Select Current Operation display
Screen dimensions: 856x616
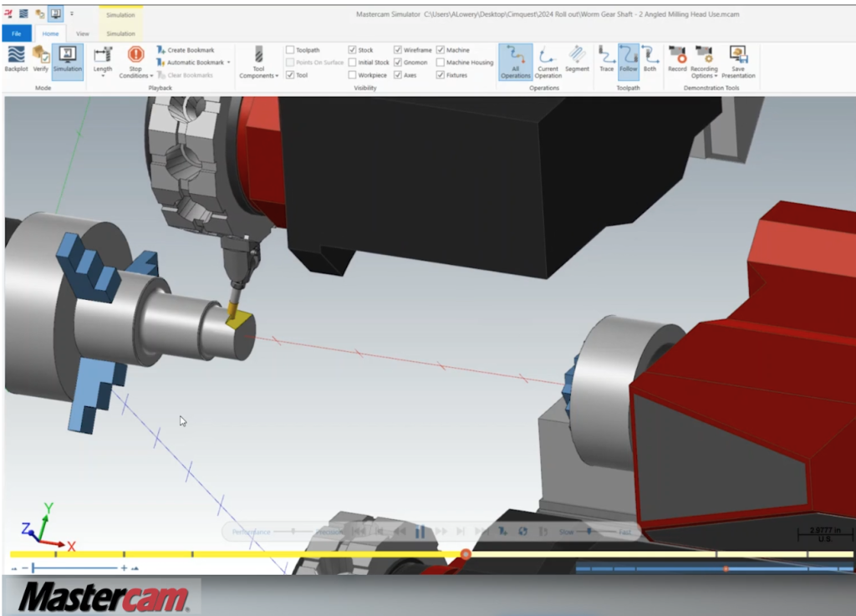coord(548,62)
